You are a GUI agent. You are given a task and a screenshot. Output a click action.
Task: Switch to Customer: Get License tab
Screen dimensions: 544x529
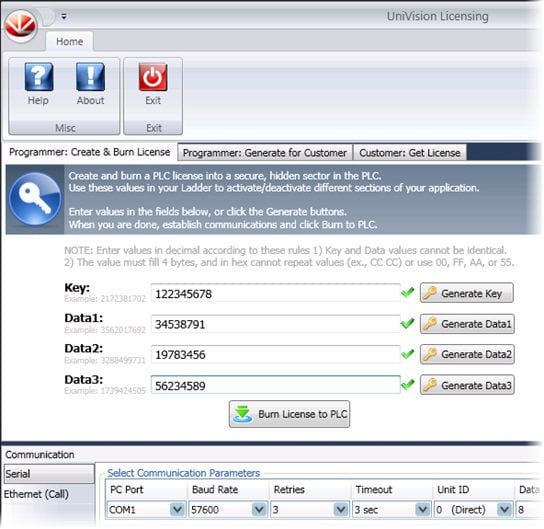(410, 153)
